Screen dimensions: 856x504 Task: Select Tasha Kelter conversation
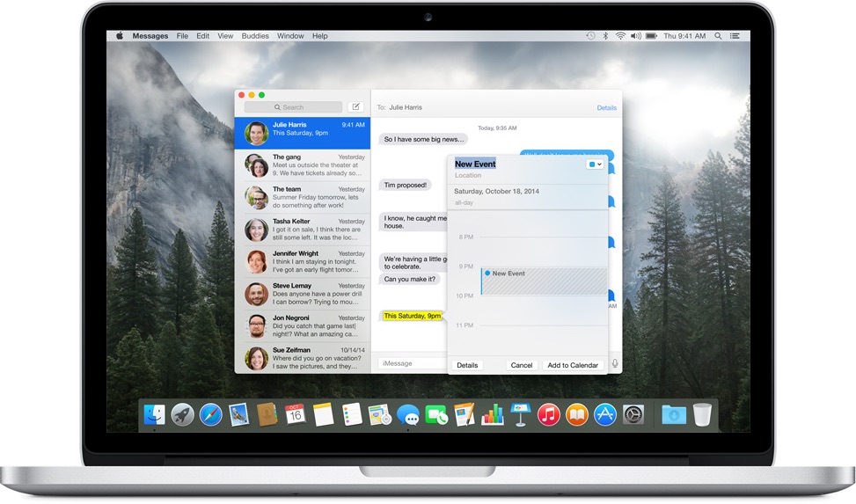303,230
